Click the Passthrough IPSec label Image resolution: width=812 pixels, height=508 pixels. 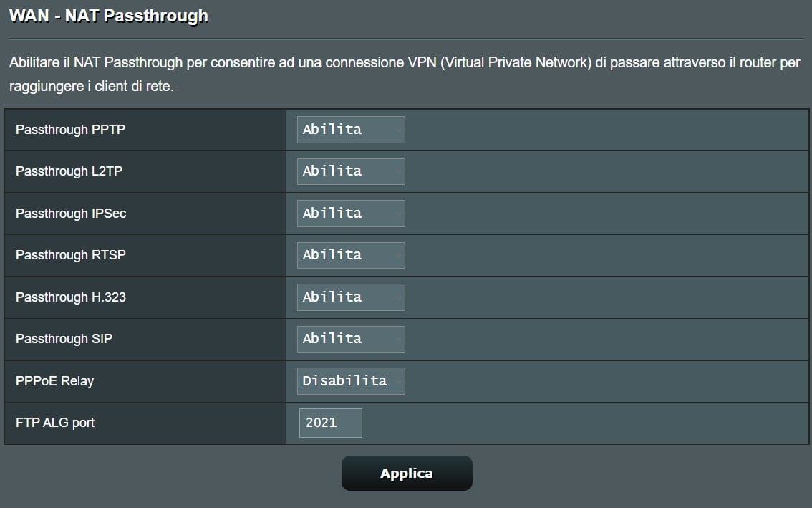[x=71, y=213]
